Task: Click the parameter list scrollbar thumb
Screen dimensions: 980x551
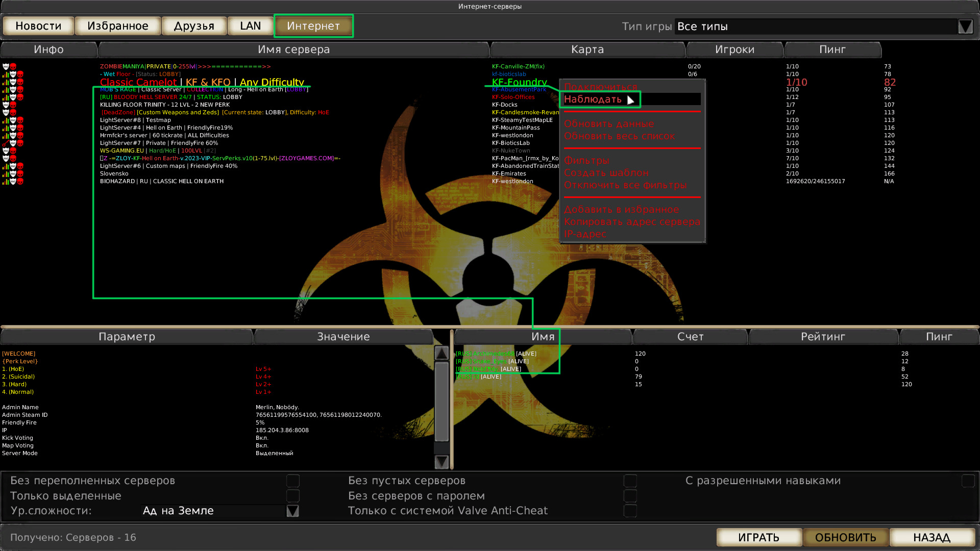Action: click(442, 402)
